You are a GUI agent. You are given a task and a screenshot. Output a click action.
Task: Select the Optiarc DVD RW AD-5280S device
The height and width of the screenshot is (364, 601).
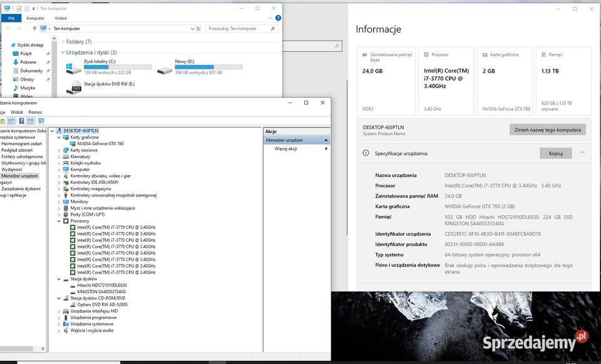pyautogui.click(x=102, y=305)
